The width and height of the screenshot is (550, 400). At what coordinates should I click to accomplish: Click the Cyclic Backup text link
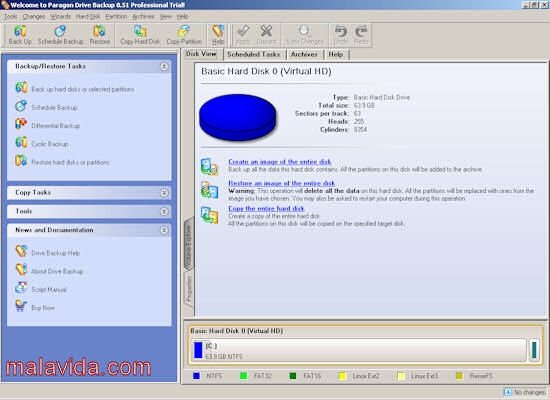pyautogui.click(x=49, y=144)
